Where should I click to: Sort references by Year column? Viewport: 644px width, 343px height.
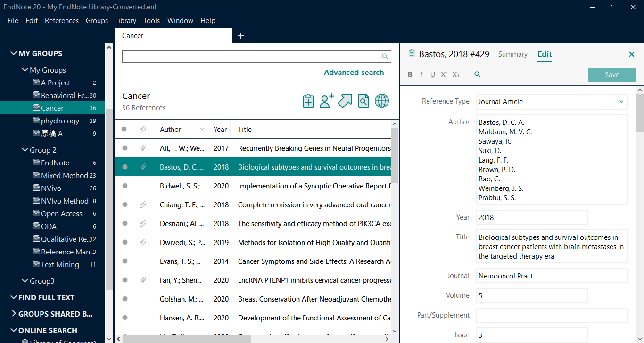(x=220, y=129)
